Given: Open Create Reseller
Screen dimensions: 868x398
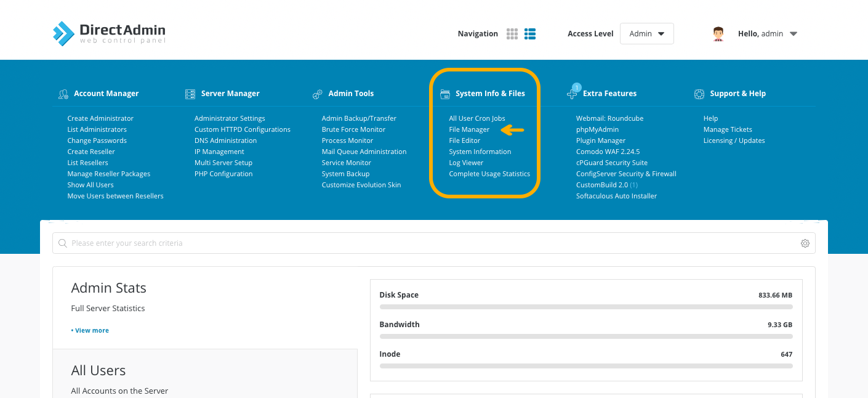Looking at the screenshot, I should pos(91,152).
